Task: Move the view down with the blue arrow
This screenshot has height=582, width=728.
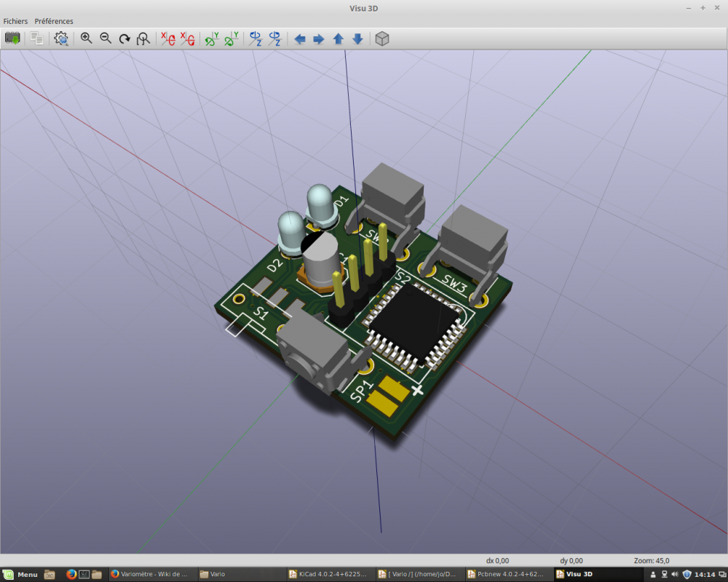Action: pos(357,39)
